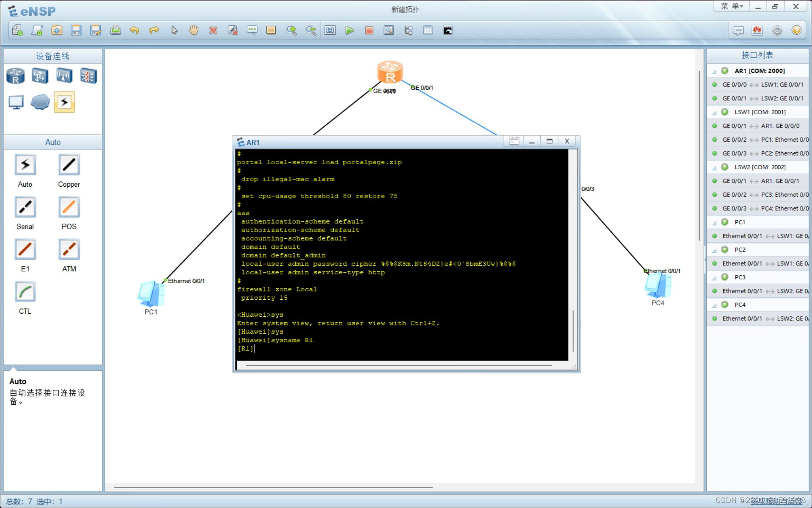Click the AR1 terminal vertical scrollbar
The height and width of the screenshot is (508, 812).
(x=573, y=330)
